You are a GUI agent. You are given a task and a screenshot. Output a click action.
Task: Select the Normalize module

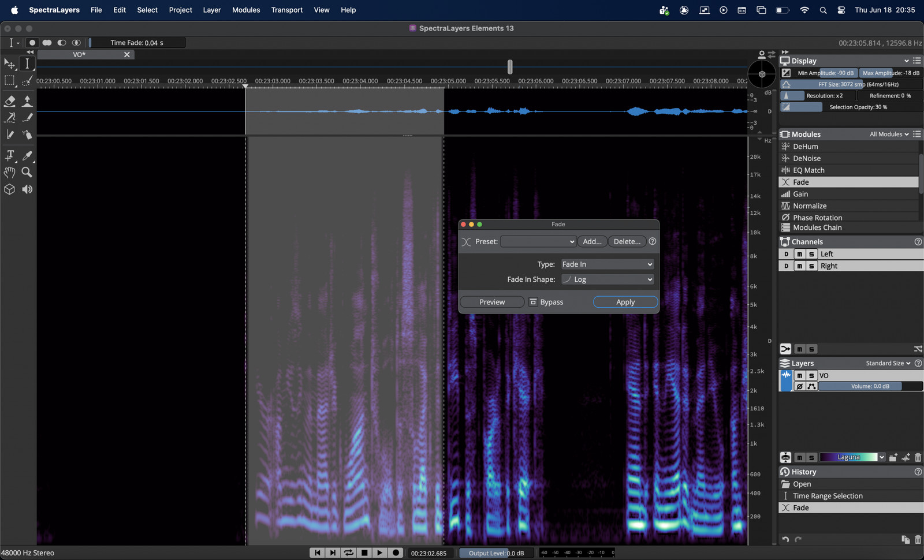click(x=848, y=206)
